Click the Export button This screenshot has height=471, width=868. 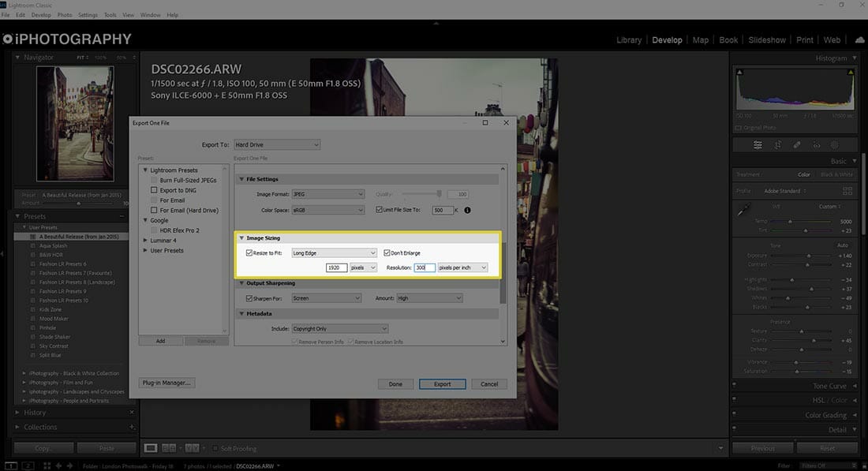(x=443, y=384)
